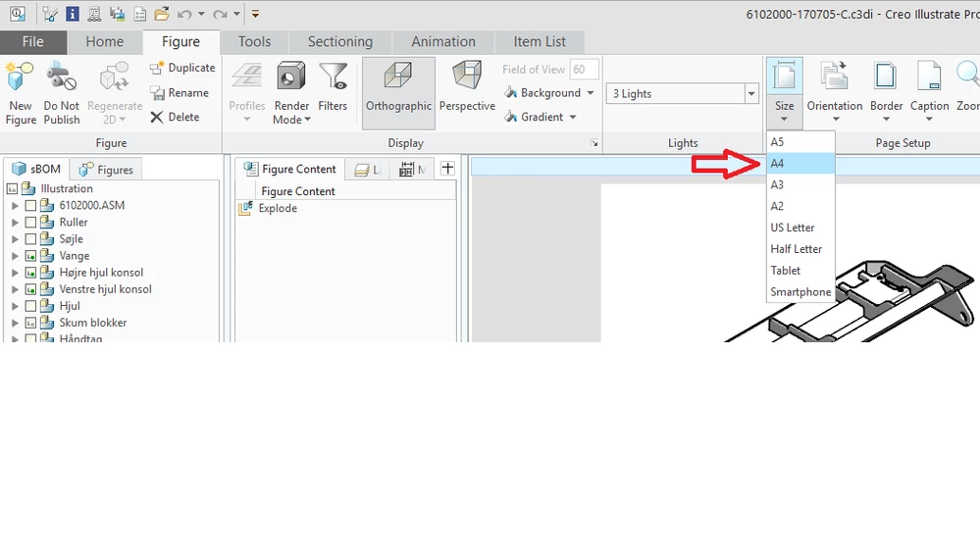The height and width of the screenshot is (558, 980).
Task: Switch to Orthographic view
Action: (x=398, y=93)
